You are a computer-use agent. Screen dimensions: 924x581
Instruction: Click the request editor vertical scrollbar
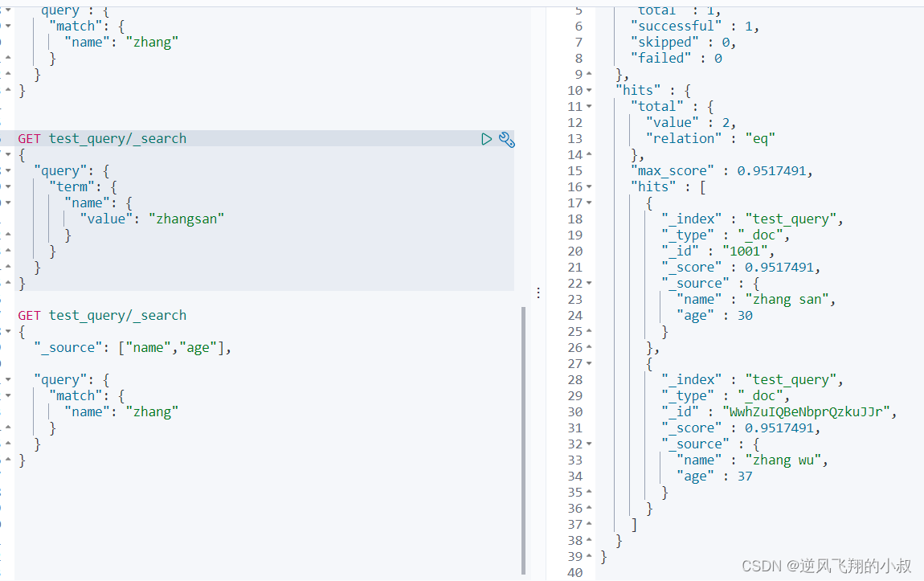(x=524, y=440)
